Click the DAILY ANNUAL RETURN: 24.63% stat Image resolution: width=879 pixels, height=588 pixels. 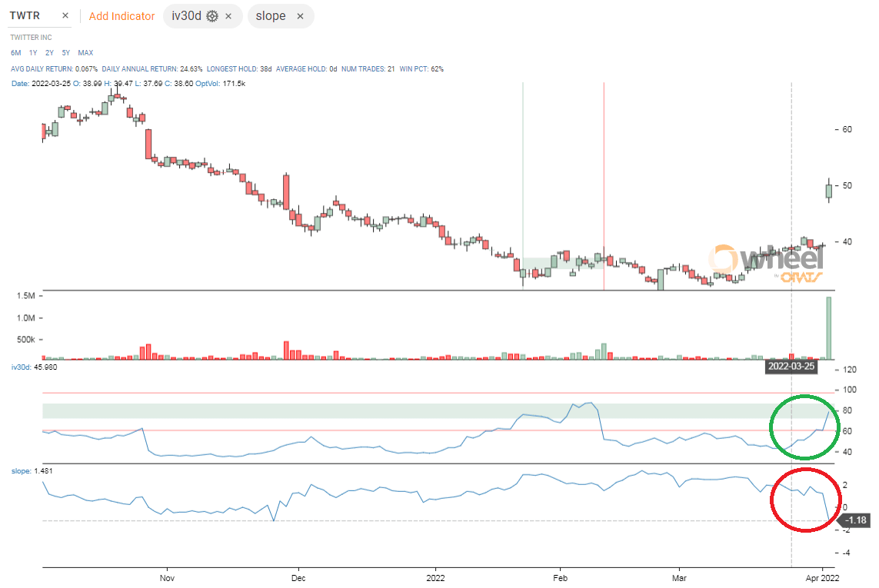pos(152,69)
